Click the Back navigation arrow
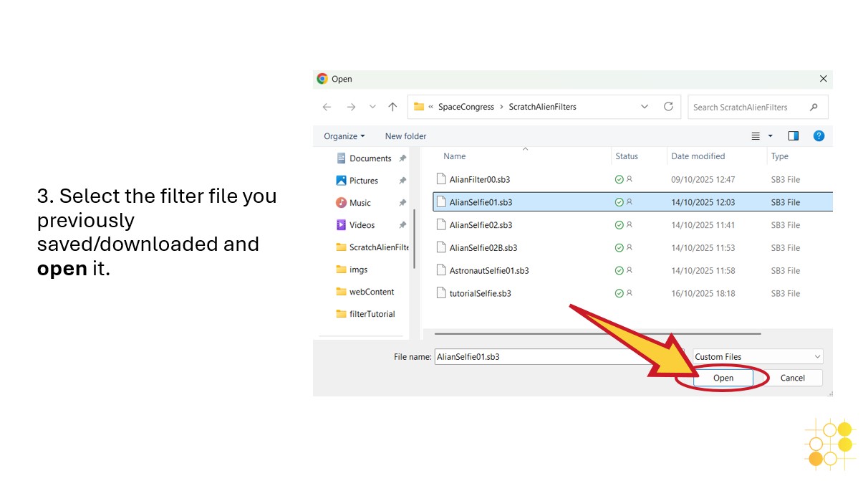 tap(327, 107)
